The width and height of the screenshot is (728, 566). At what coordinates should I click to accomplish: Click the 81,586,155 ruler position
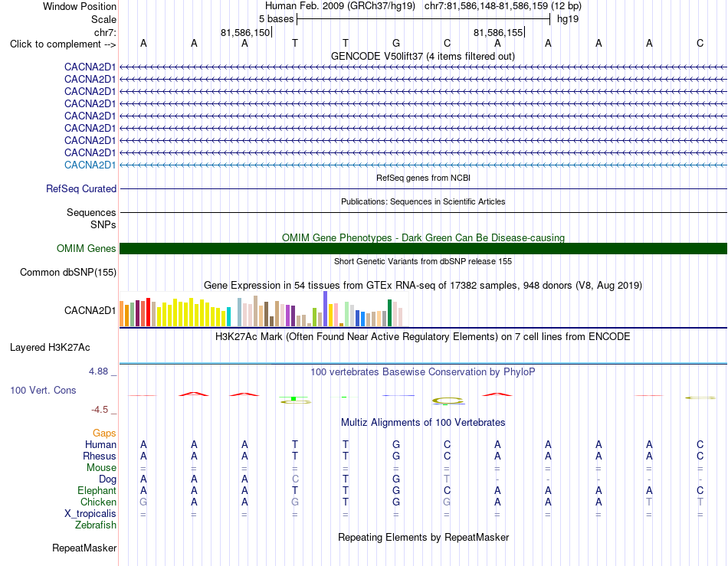[x=498, y=32]
